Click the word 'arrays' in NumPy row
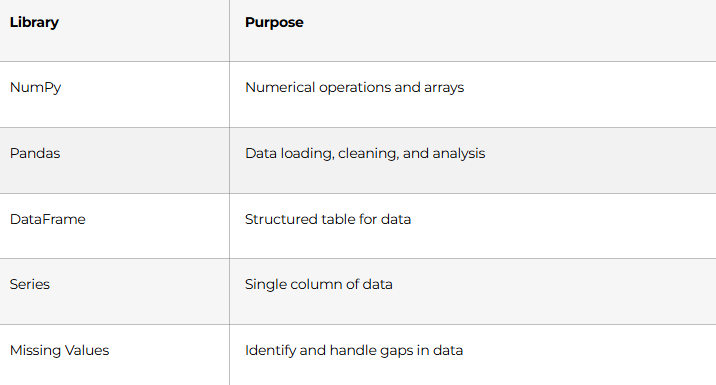 pyautogui.click(x=444, y=88)
